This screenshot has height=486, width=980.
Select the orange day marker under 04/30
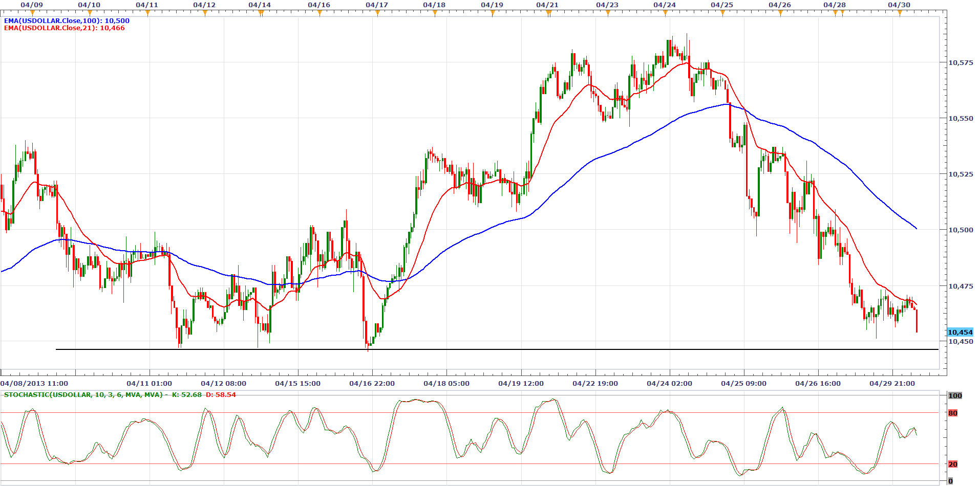900,13
